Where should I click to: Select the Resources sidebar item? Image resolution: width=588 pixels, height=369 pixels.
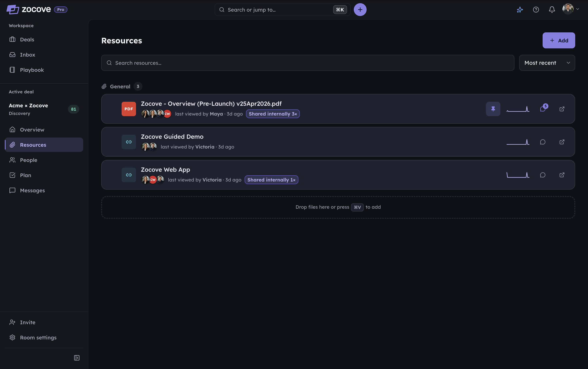point(44,145)
